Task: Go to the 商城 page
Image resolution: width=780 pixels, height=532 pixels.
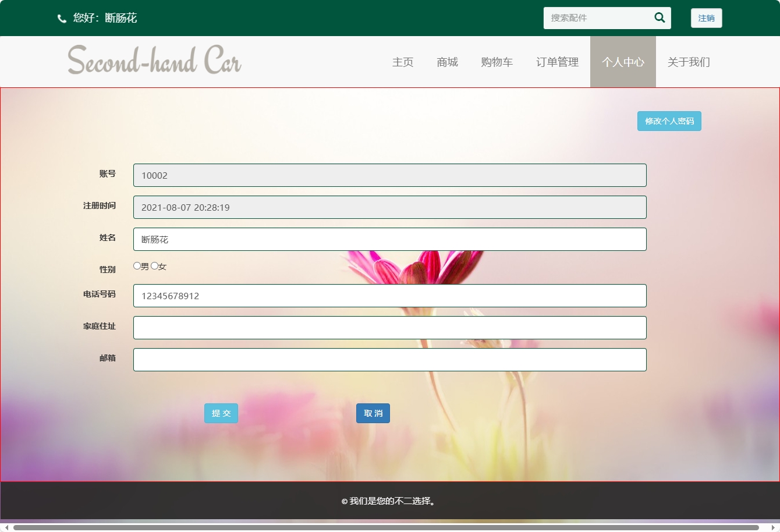Action: pyautogui.click(x=447, y=62)
